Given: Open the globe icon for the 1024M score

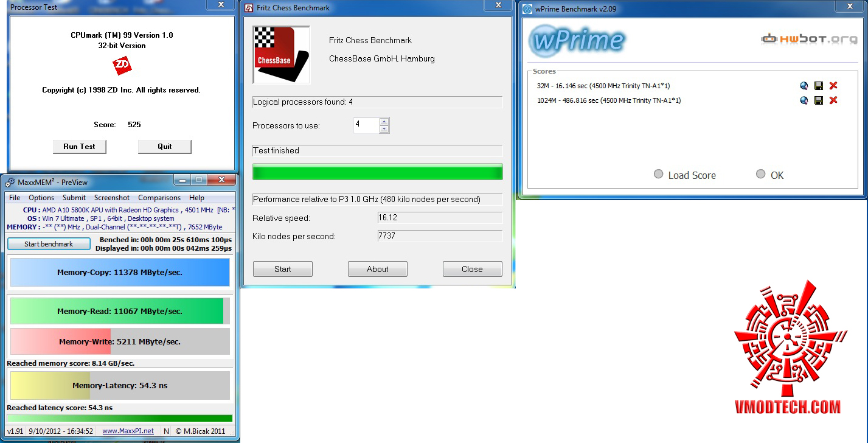Looking at the screenshot, I should click(x=804, y=100).
